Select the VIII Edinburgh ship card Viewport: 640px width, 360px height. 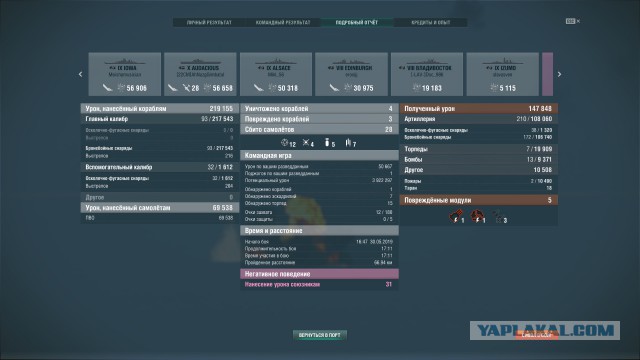(351, 74)
